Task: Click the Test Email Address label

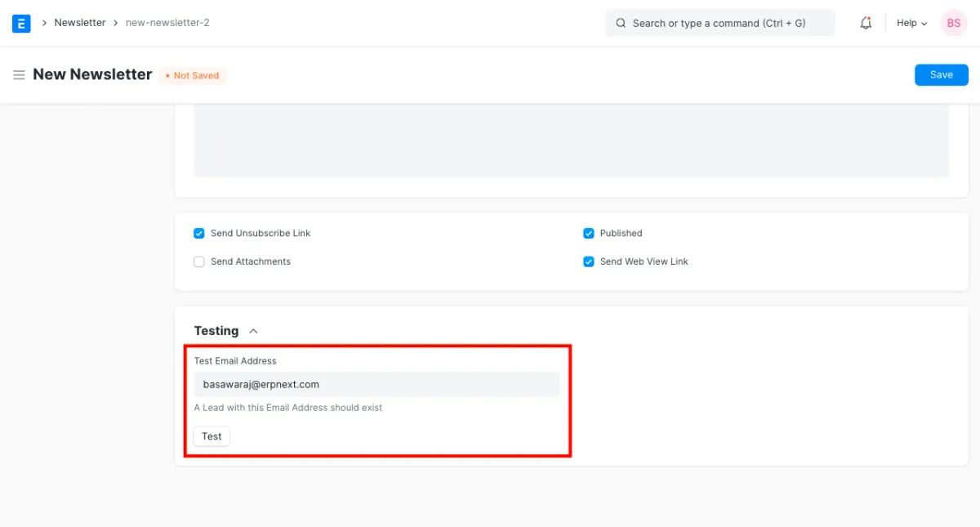Action: [x=235, y=361]
